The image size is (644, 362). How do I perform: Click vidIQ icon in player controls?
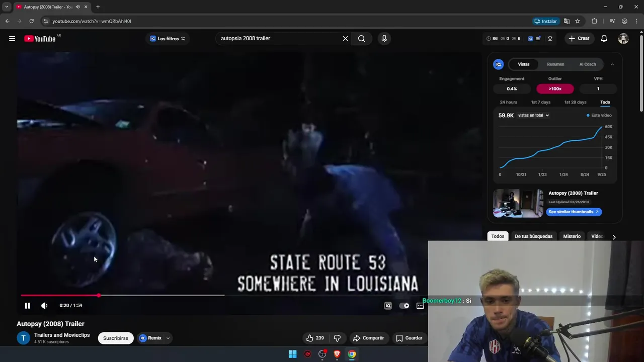[388, 306]
